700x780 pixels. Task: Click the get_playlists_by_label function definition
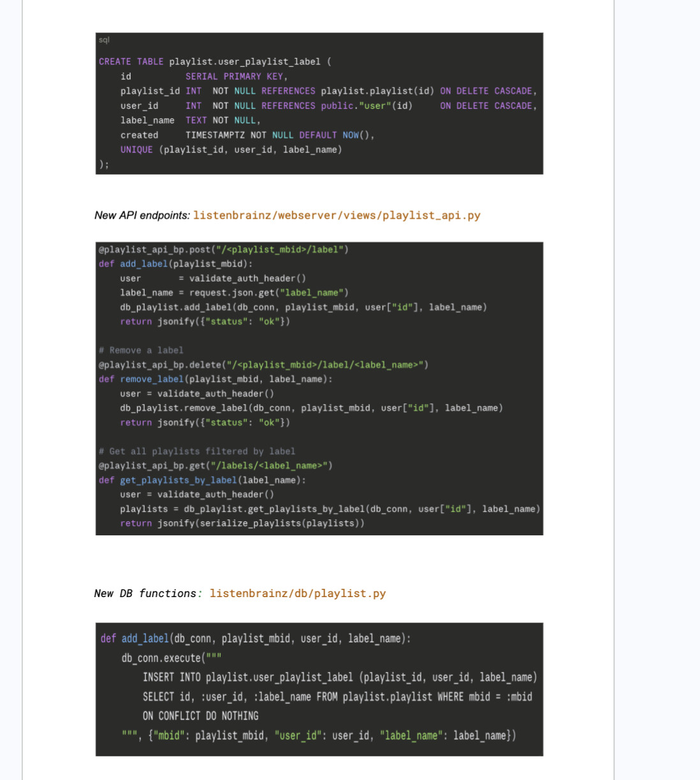(x=202, y=480)
